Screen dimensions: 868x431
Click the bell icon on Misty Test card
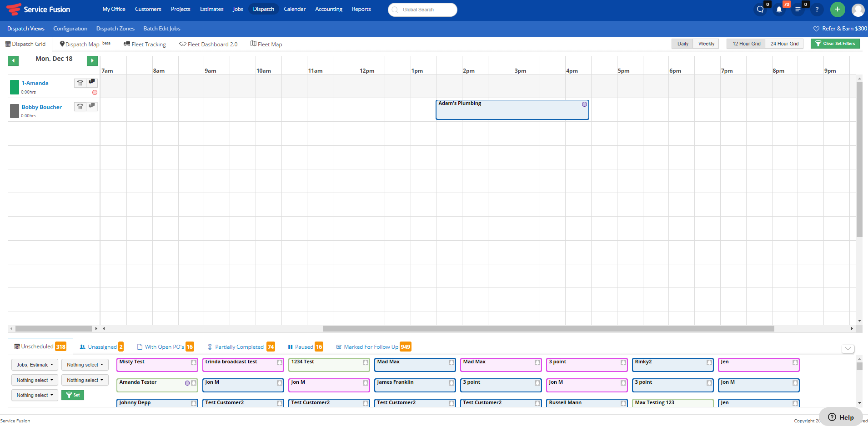[x=194, y=362]
